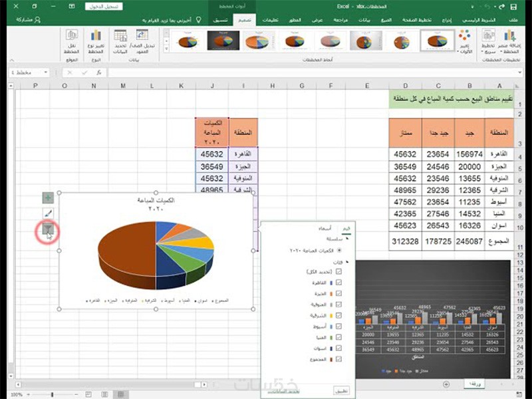This screenshot has width=532, height=399.
Task: Select the dark background pie chart style
Action: point(223,41)
